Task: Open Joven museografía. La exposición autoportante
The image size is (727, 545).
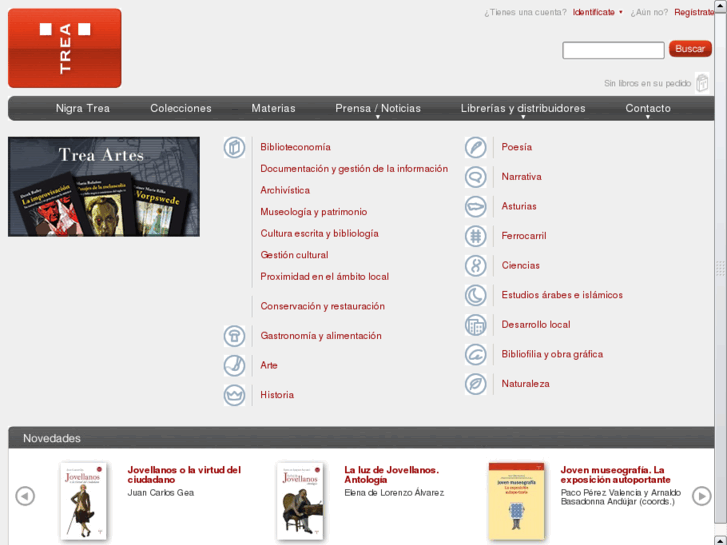Action: tap(615, 475)
